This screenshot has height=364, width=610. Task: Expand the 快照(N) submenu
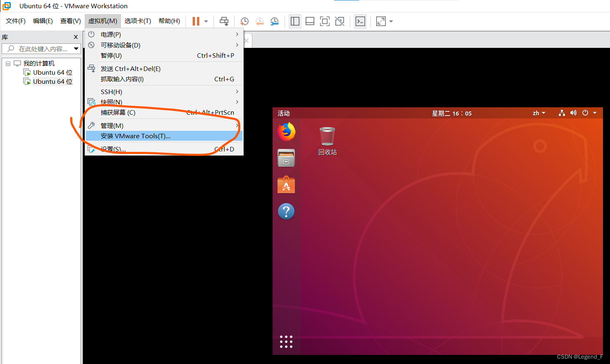[x=164, y=102]
